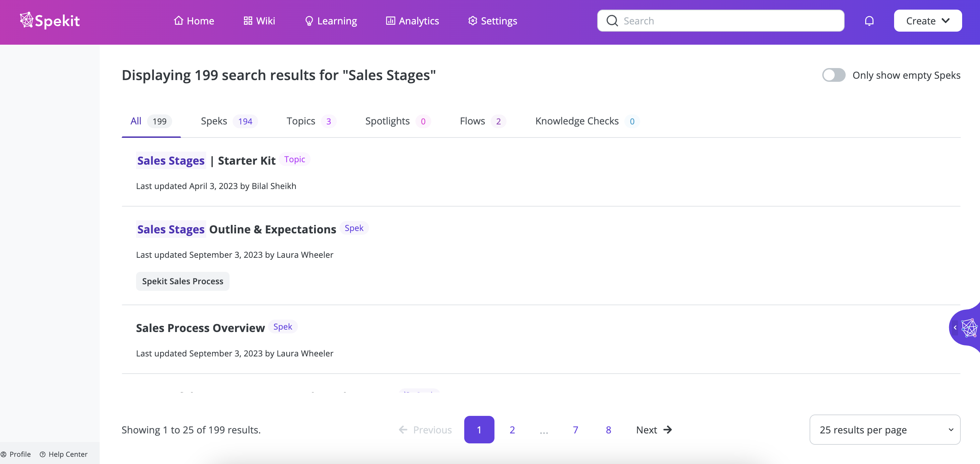
Task: Click into the Search field
Action: [x=721, y=21]
